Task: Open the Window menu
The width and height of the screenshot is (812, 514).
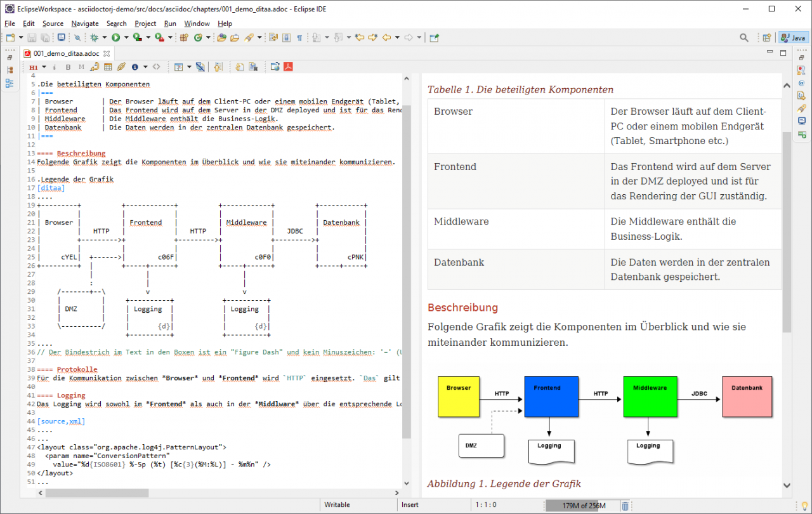Action: 197,23
